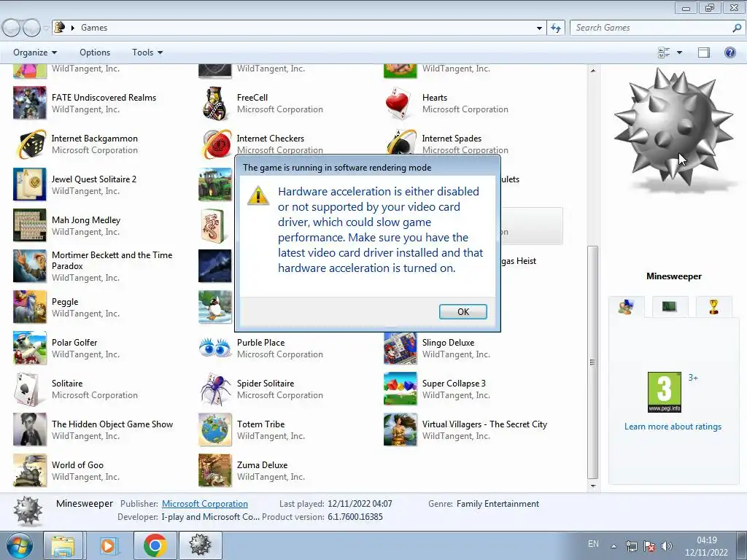Click the Back navigation button
The image size is (747, 560).
tap(10, 28)
